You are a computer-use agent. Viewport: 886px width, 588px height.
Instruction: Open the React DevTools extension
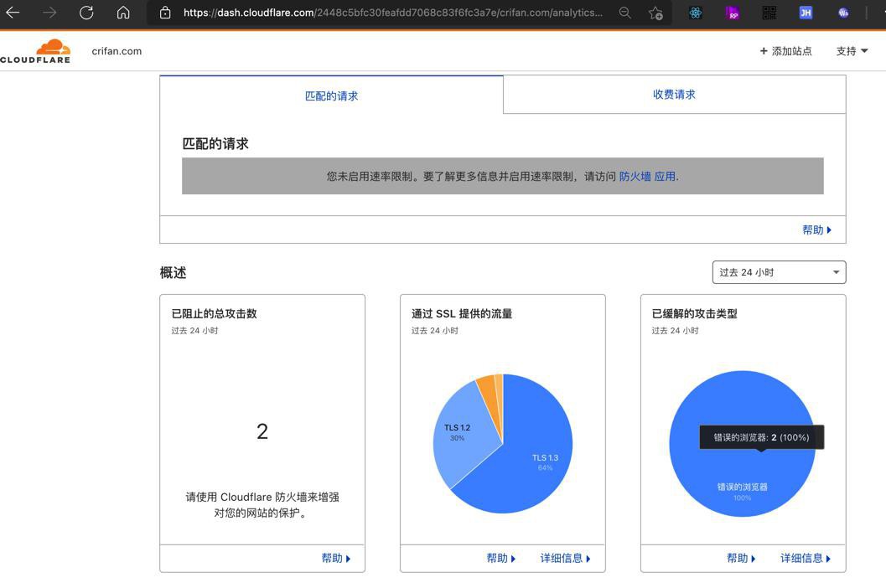(696, 13)
